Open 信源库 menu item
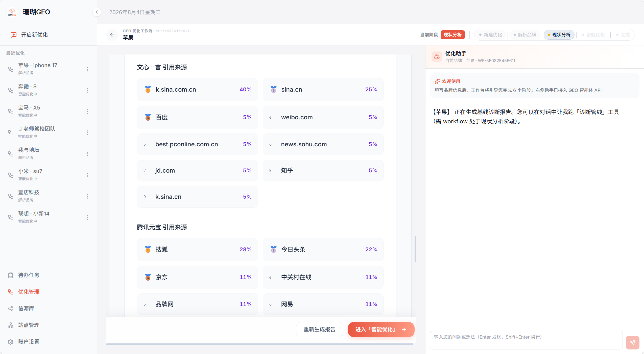Viewport: 644px width, 354px height. tap(48, 308)
